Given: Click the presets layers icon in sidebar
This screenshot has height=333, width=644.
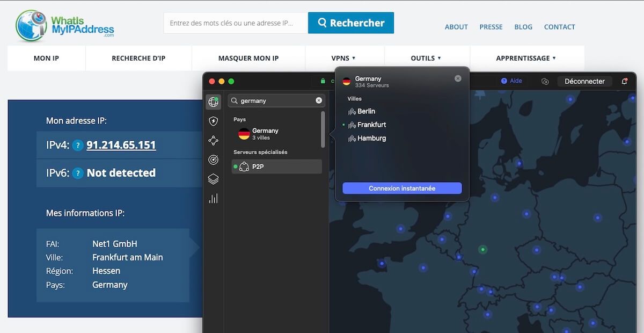Looking at the screenshot, I should (213, 179).
